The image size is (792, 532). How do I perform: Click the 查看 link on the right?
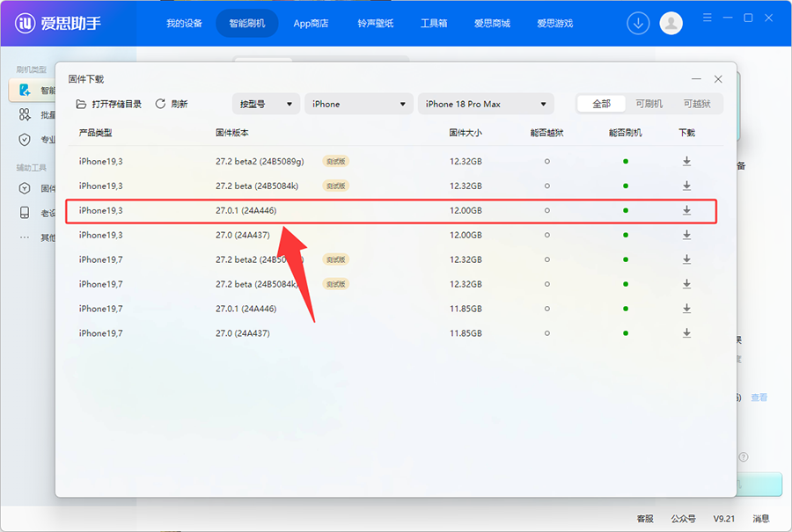tap(759, 397)
